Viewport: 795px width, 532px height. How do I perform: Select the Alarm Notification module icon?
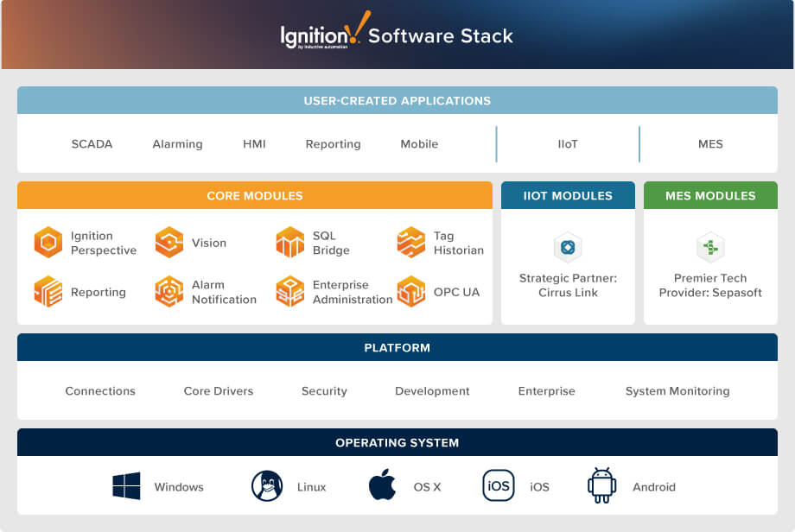tap(169, 293)
